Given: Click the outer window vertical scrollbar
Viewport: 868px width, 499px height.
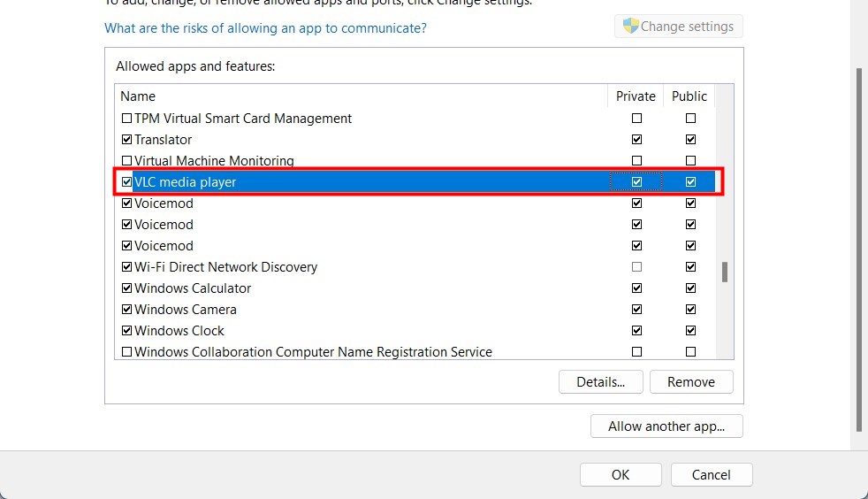Looking at the screenshot, I should pos(858,249).
